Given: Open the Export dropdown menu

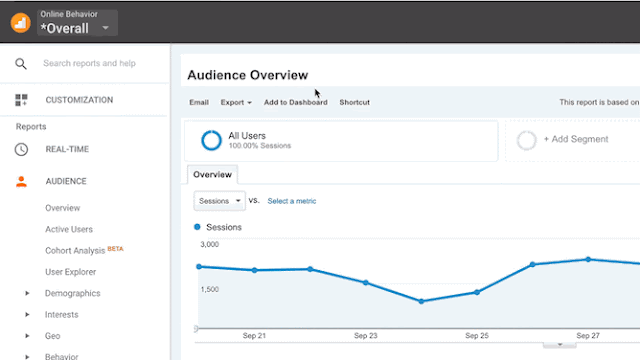Looking at the screenshot, I should (236, 102).
